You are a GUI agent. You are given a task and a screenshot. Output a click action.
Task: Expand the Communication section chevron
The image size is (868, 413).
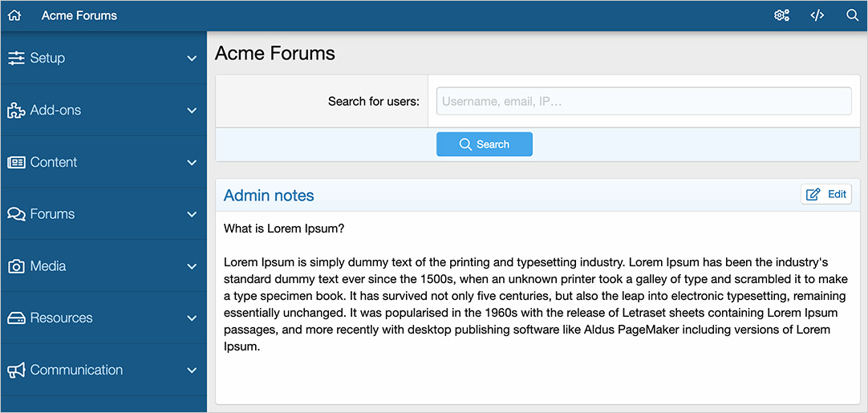tap(192, 370)
